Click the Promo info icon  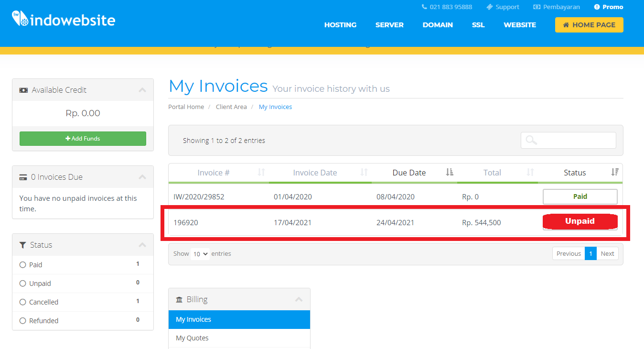coord(597,7)
